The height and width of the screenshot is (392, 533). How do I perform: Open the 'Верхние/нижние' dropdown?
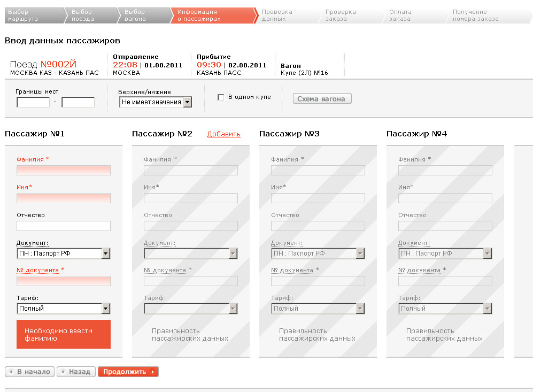(155, 102)
